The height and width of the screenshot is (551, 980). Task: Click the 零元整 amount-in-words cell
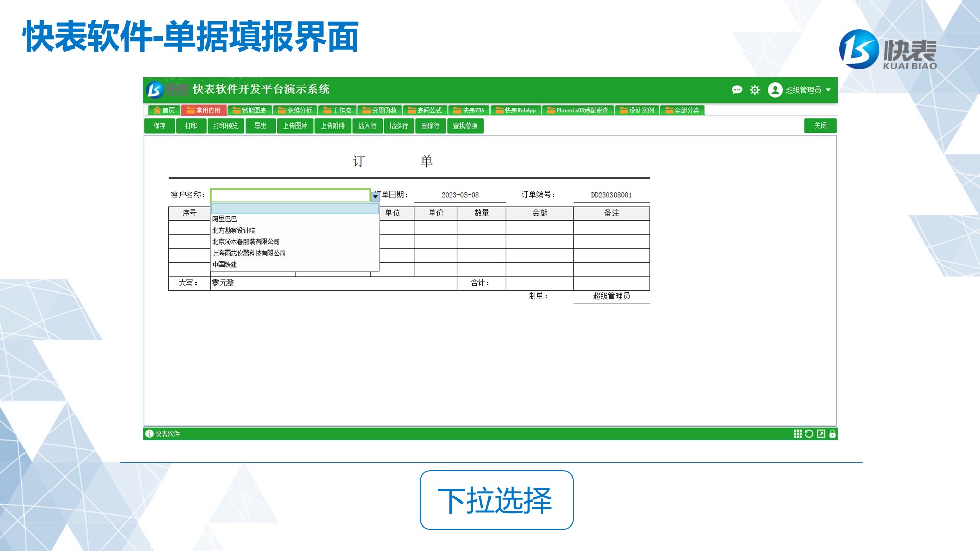coord(334,283)
